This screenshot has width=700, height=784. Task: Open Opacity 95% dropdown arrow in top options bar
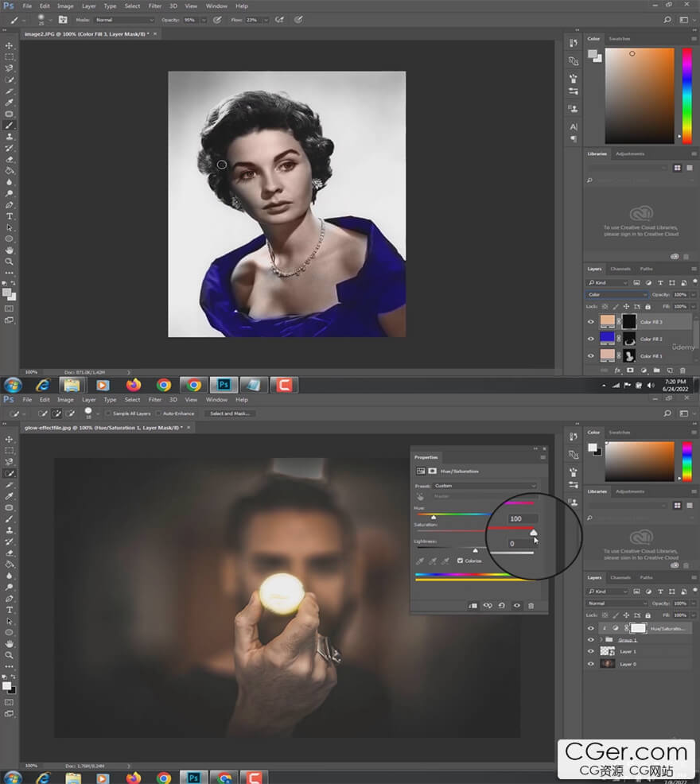click(204, 20)
